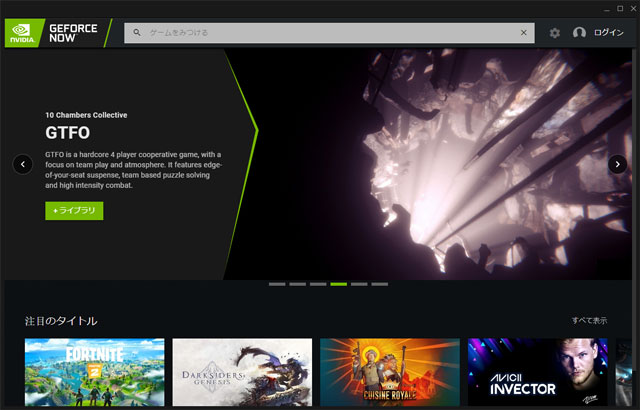Image resolution: width=640 pixels, height=410 pixels.
Task: Click the 注目のタイトル section heading
Action: [x=61, y=321]
